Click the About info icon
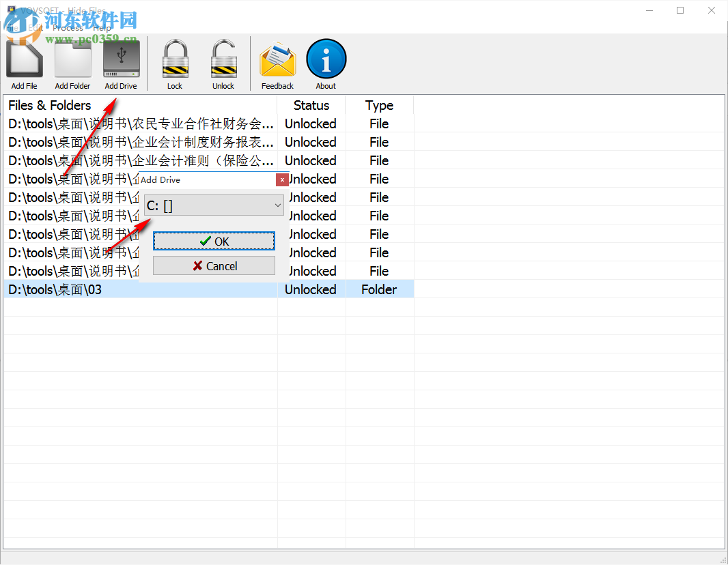Image resolution: width=728 pixels, height=565 pixels. [x=326, y=59]
